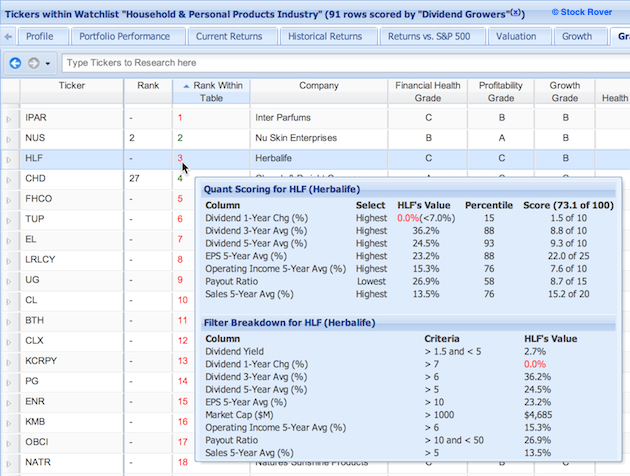Expand the CL row

pos(9,301)
